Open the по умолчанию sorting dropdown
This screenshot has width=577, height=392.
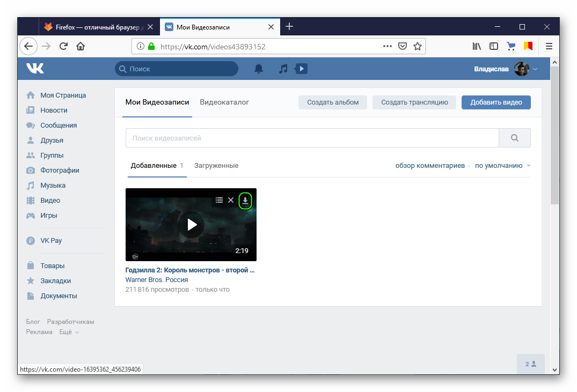click(x=502, y=166)
